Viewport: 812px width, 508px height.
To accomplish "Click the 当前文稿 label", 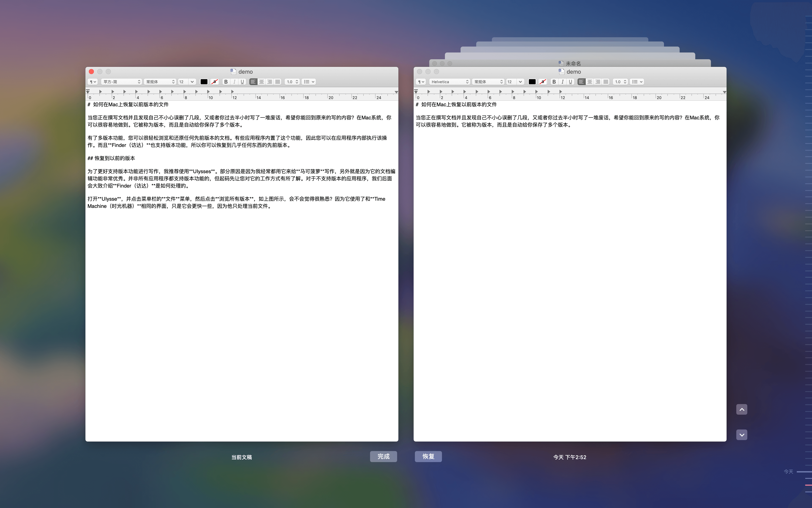I will [241, 457].
